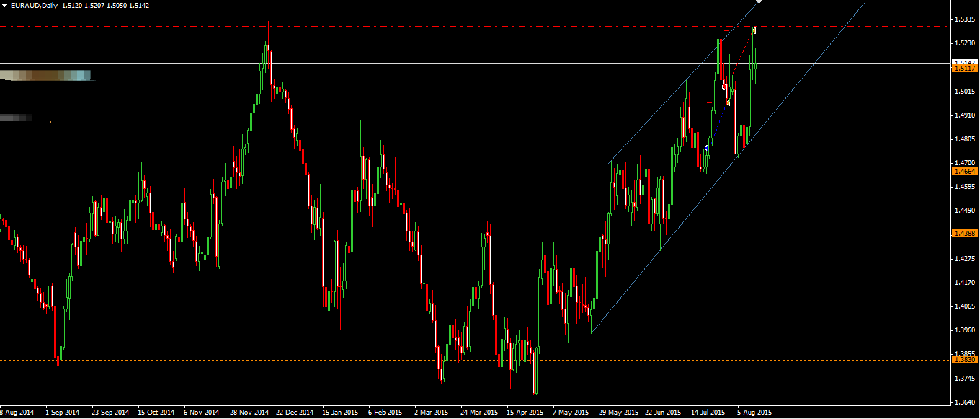Click the low price value 1.5050

tap(117, 5)
